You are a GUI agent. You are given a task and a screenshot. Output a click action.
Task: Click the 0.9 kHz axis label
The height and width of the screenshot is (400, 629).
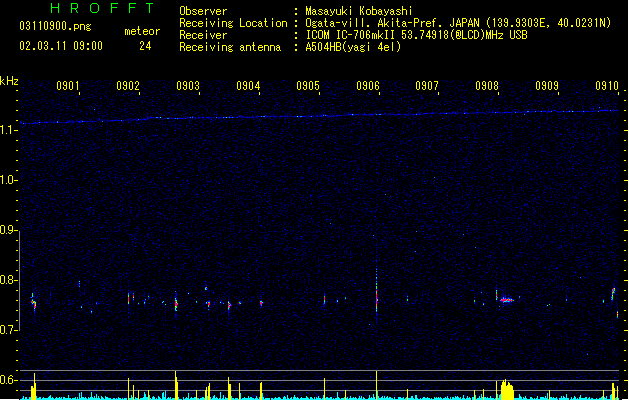[x=8, y=230]
